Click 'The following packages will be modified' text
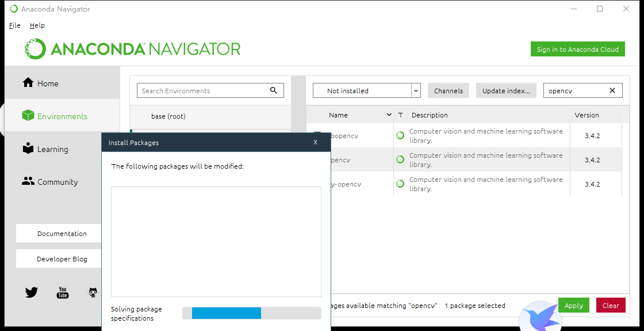This screenshot has width=644, height=331. click(178, 166)
